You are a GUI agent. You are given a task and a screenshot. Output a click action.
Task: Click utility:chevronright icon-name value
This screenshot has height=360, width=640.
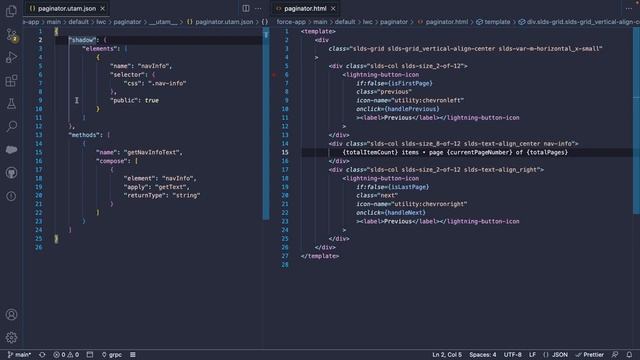click(429, 204)
